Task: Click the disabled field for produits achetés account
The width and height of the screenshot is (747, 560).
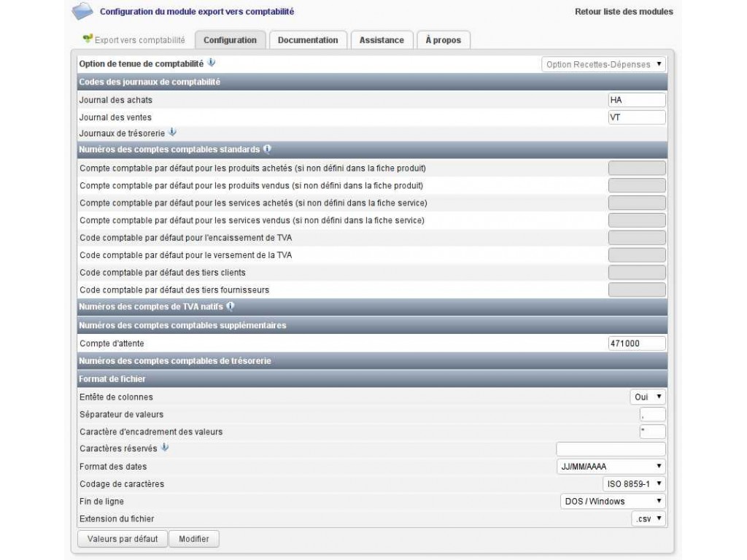Action: pyautogui.click(x=637, y=168)
